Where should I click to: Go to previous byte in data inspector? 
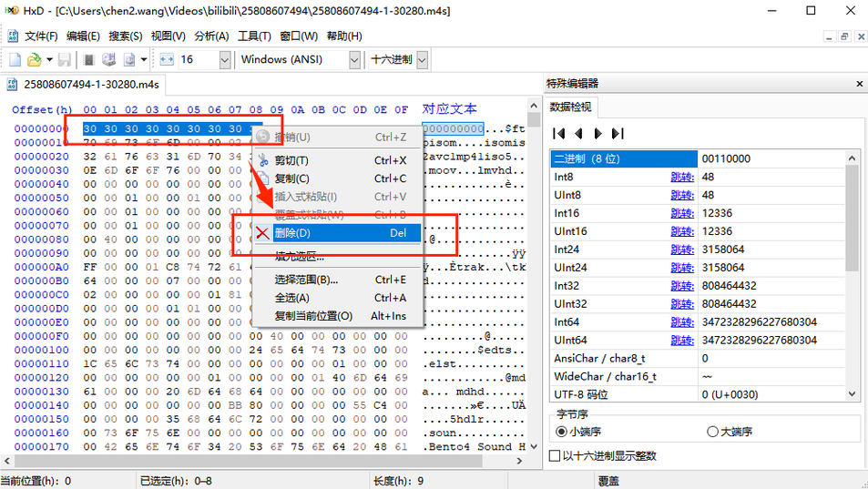point(579,133)
